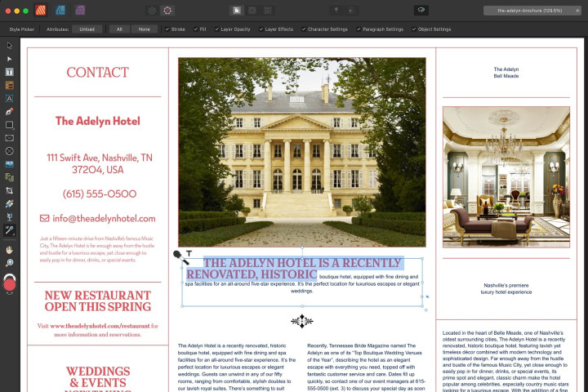Viewport: 588px width, 392px height.
Task: Select the Artistic Text tool
Action: click(9, 98)
